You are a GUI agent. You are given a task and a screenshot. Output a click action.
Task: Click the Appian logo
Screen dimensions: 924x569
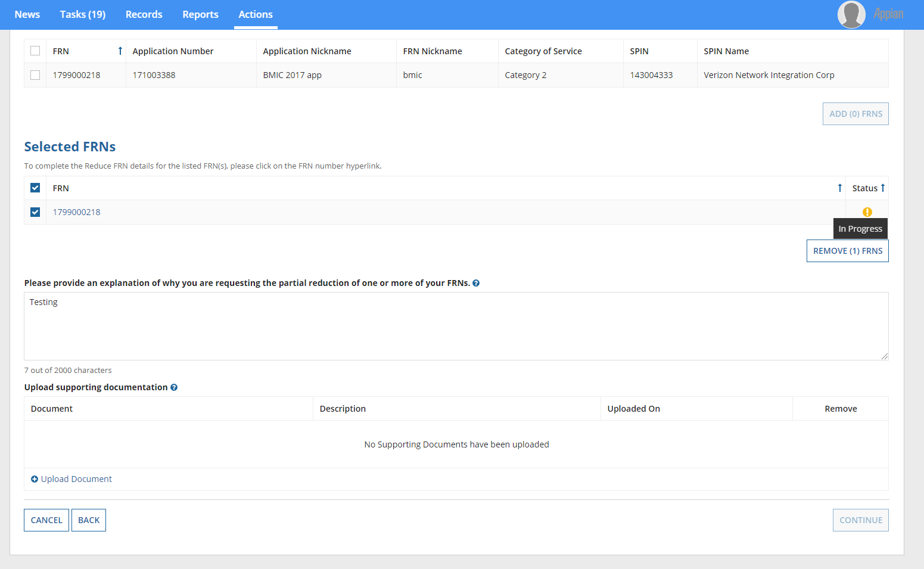tap(888, 14)
